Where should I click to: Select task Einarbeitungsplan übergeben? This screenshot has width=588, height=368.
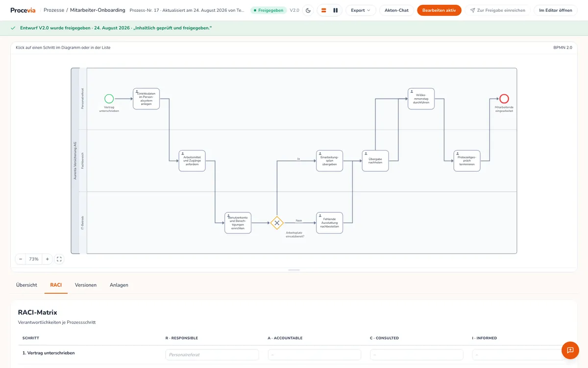click(x=329, y=160)
